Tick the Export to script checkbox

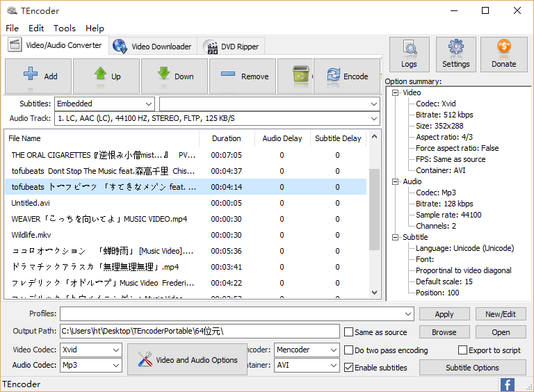[x=463, y=350]
